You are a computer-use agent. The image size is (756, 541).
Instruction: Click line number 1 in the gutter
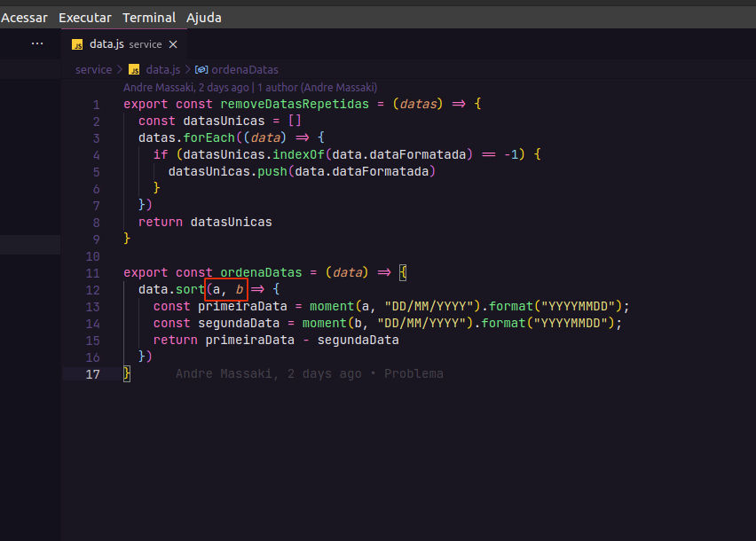97,105
